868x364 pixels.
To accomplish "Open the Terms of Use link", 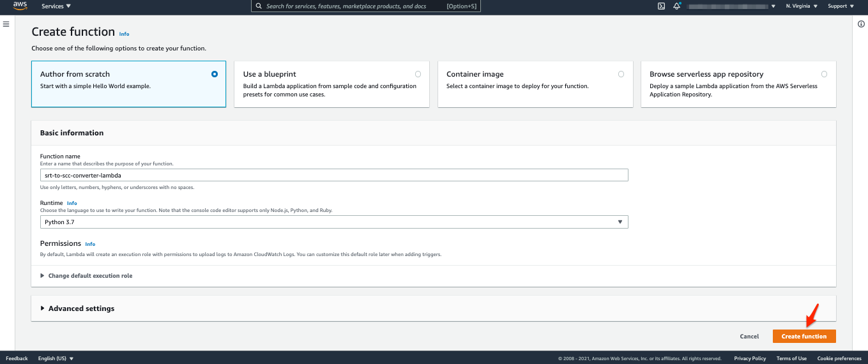I will pyautogui.click(x=791, y=358).
